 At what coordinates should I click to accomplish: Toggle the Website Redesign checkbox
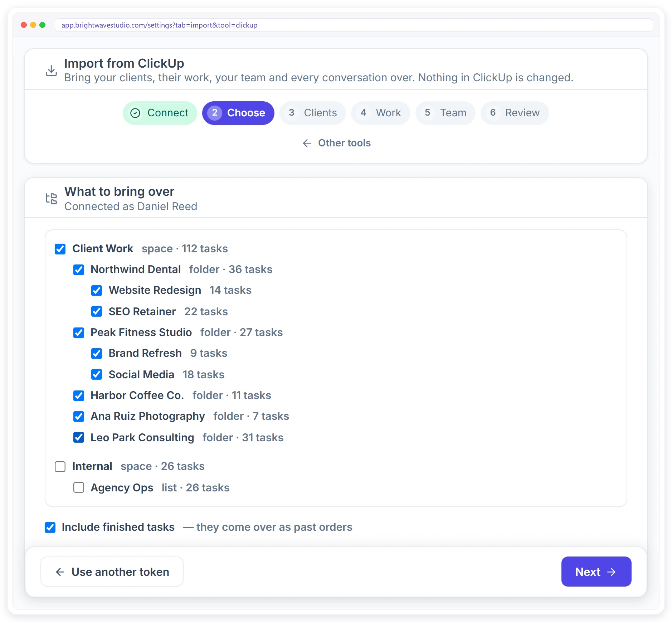pos(97,291)
